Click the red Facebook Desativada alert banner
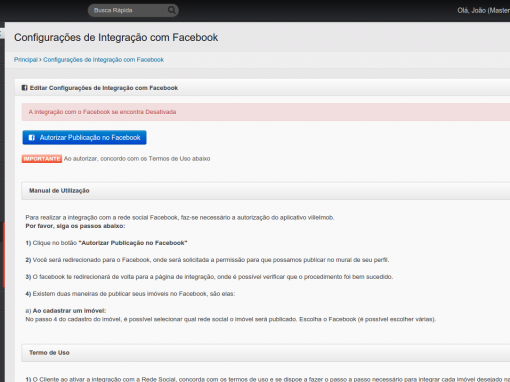 point(266,112)
